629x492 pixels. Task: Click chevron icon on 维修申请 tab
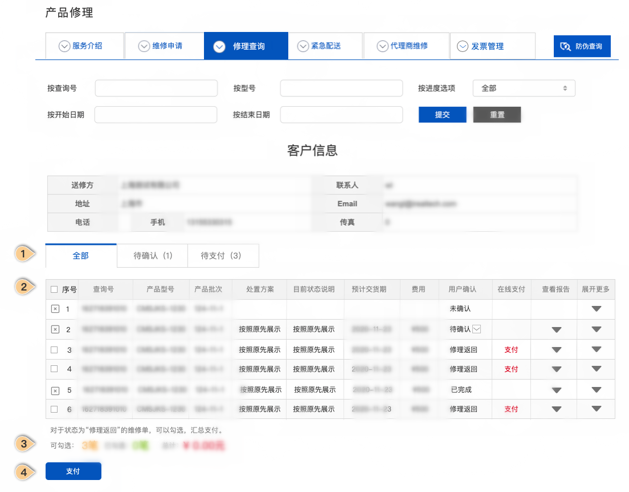(144, 46)
